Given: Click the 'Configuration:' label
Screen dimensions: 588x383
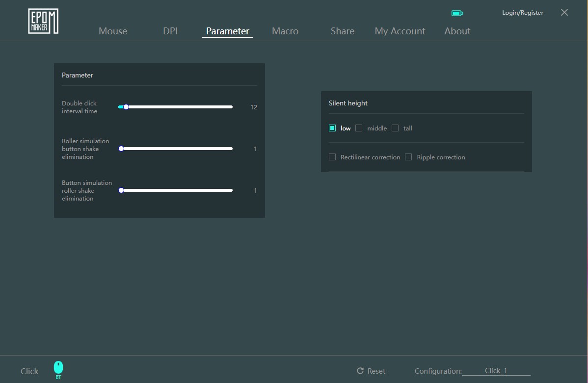Looking at the screenshot, I should tap(438, 371).
